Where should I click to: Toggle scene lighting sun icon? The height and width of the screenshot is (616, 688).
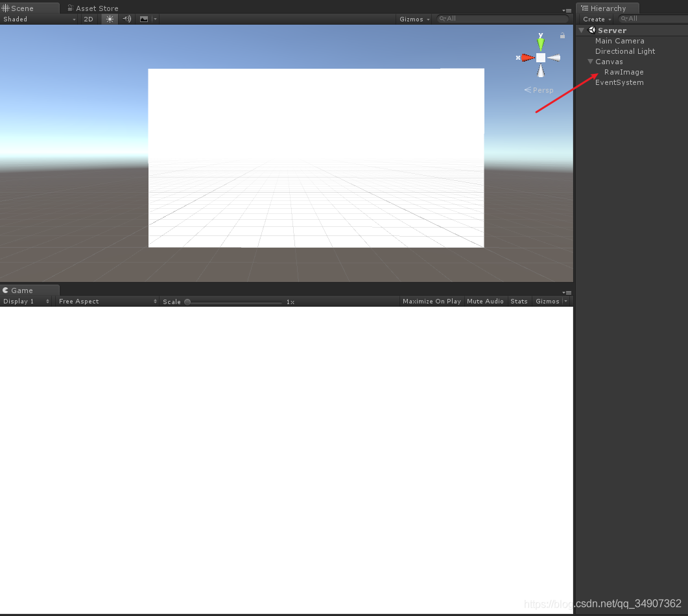click(x=110, y=19)
